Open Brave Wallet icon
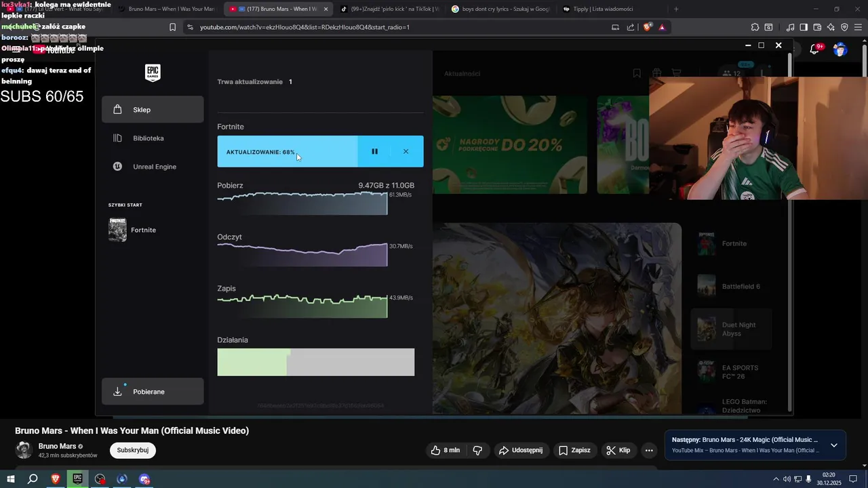 (817, 27)
